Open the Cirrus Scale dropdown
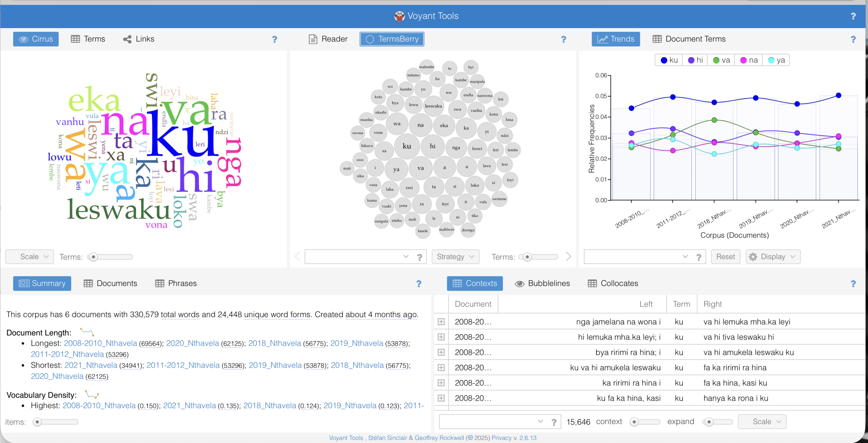The height and width of the screenshot is (443, 868). [x=30, y=257]
